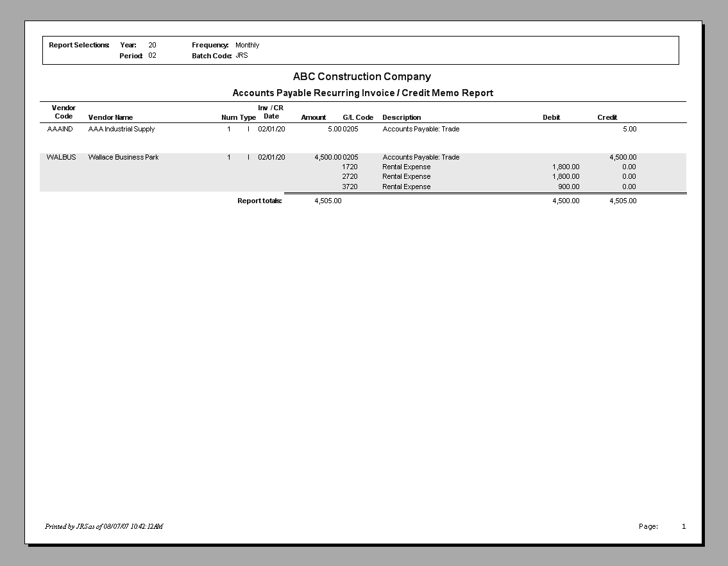Select vendor name AAA Industrial Supply

tap(121, 129)
